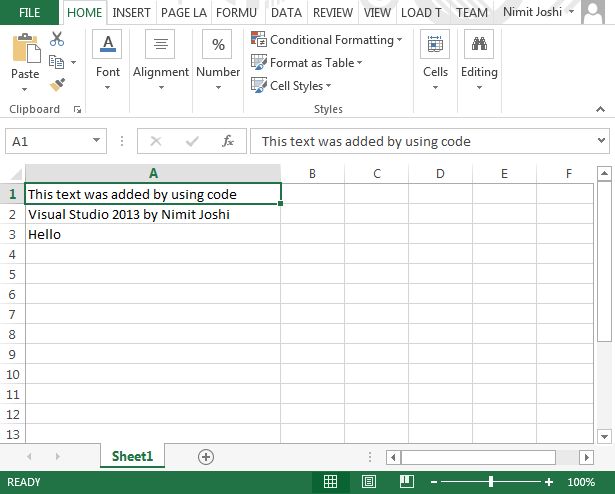Select column A header

click(153, 173)
